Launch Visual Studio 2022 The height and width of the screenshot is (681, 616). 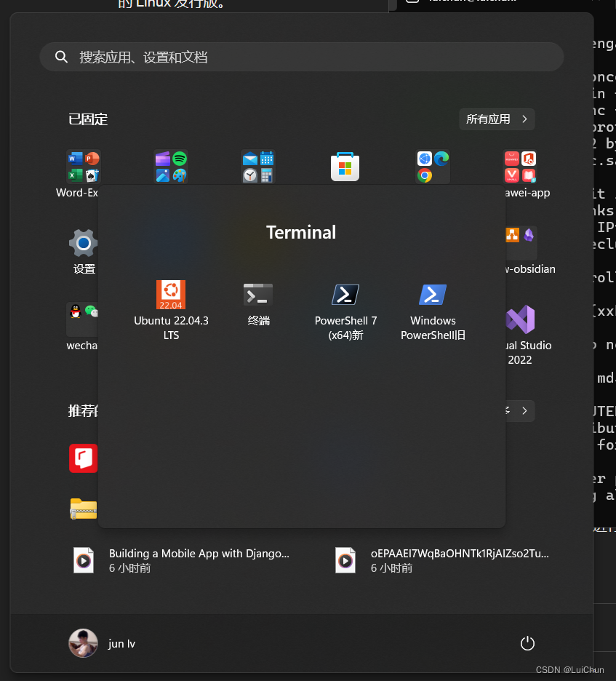pos(521,320)
